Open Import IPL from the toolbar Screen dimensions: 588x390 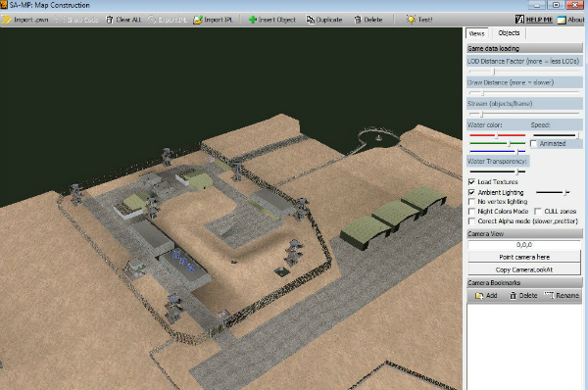pos(198,20)
